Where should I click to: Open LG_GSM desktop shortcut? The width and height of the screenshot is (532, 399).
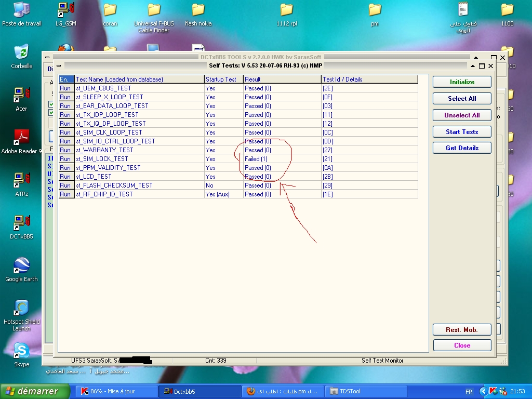pos(66,14)
